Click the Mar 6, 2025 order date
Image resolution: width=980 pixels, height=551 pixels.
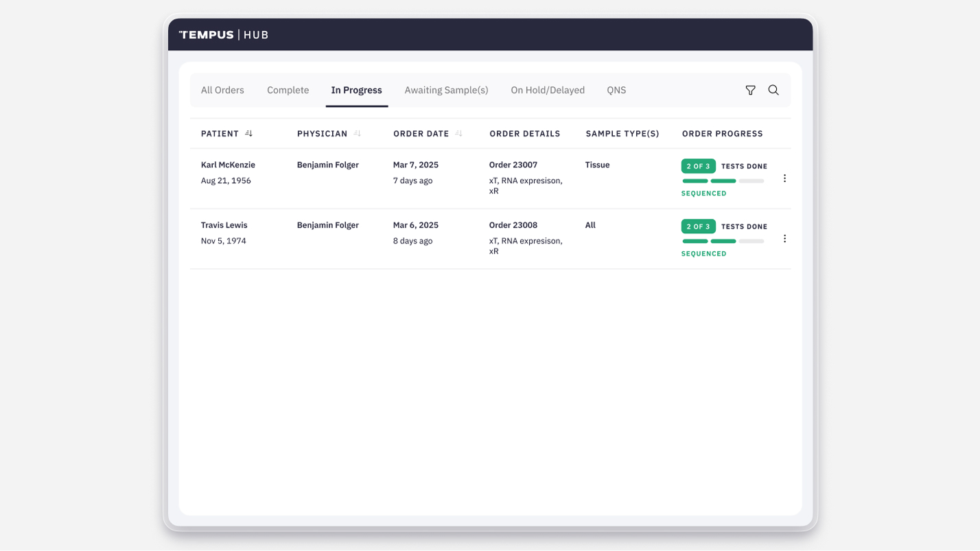pos(416,225)
